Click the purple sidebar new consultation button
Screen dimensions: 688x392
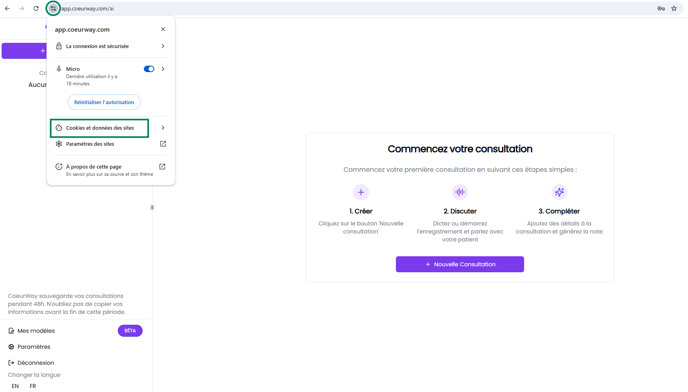[x=24, y=51]
